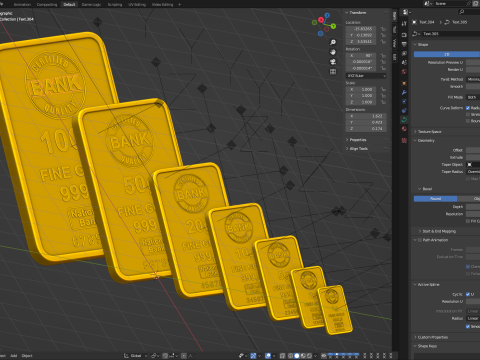The height and width of the screenshot is (360, 480).
Task: Open the Object menu in viewport header
Action: pos(27,356)
